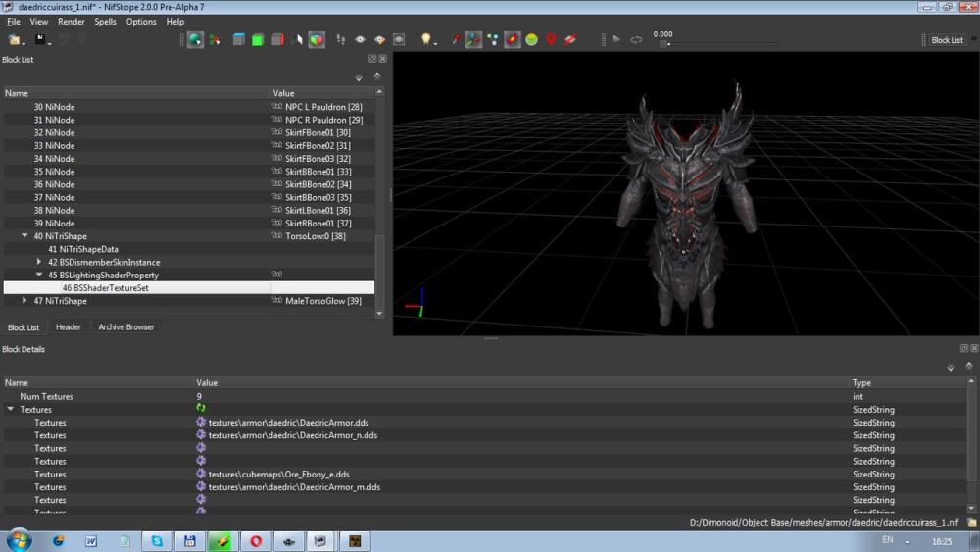
Task: Select the DaedricArmor_m.dds texture path
Action: tap(294, 487)
